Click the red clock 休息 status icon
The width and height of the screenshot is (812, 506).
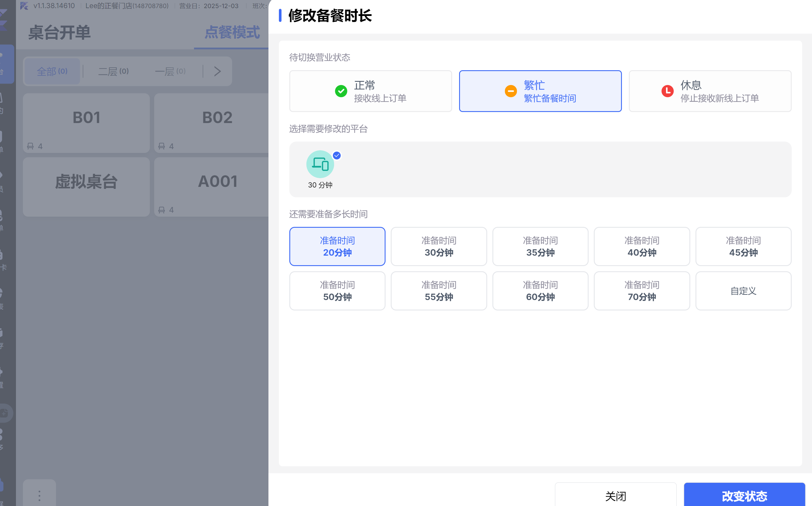[x=667, y=91]
